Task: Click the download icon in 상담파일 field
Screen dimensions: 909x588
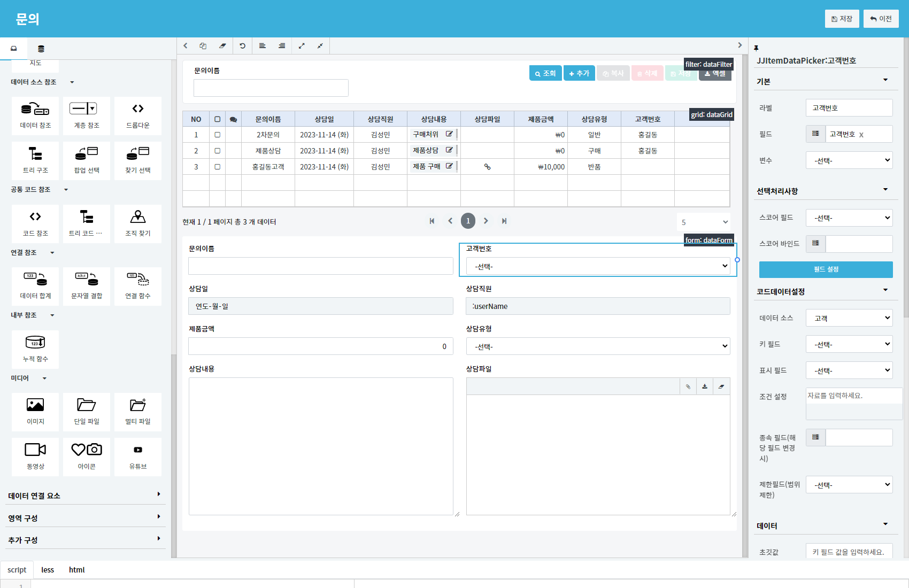Action: pyautogui.click(x=705, y=386)
